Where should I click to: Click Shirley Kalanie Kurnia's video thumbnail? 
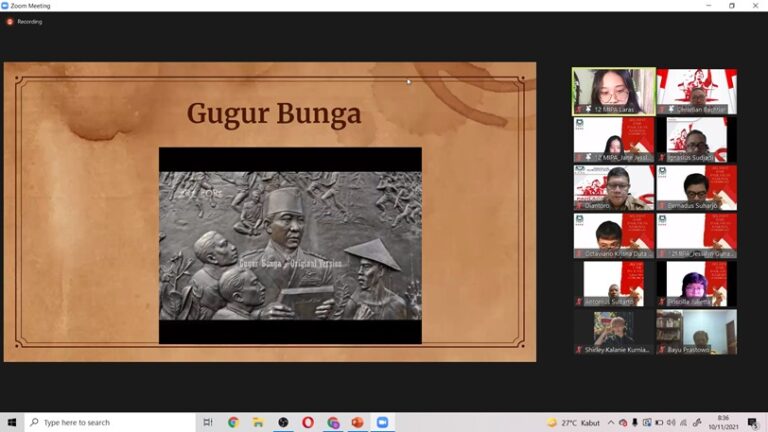tap(613, 332)
